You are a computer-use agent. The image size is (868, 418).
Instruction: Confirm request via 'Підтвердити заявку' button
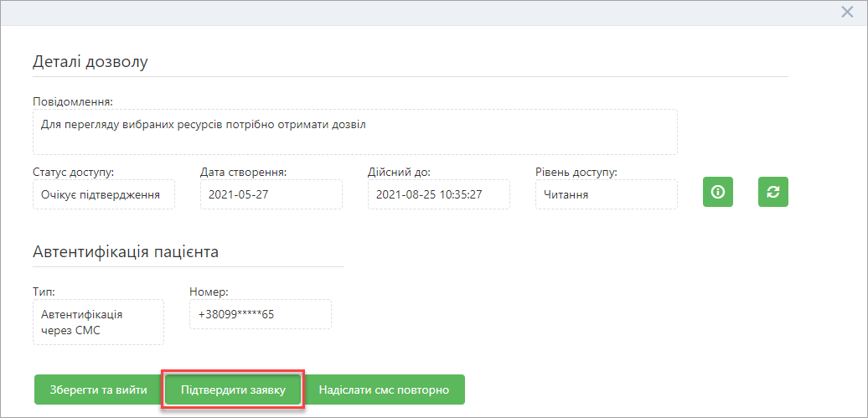point(233,390)
